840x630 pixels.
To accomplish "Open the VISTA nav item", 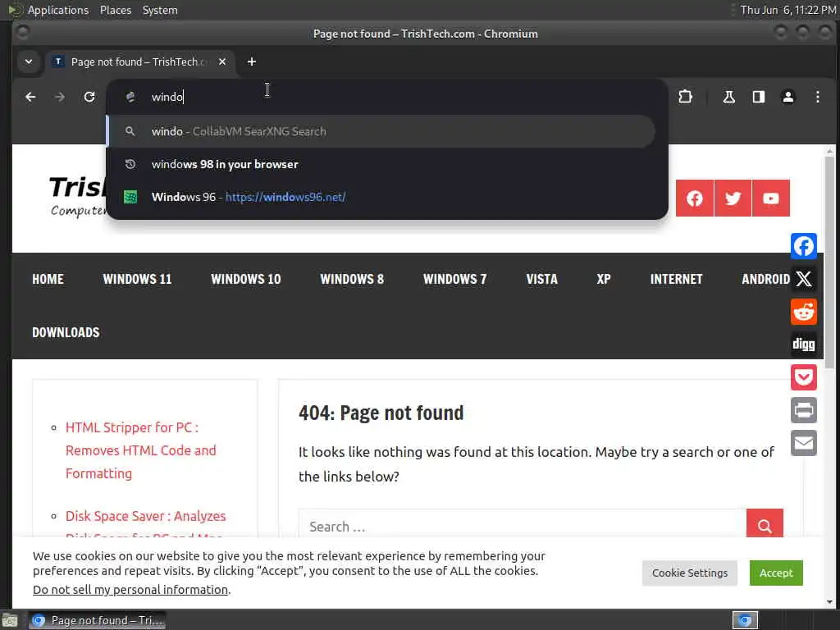I will coord(541,279).
